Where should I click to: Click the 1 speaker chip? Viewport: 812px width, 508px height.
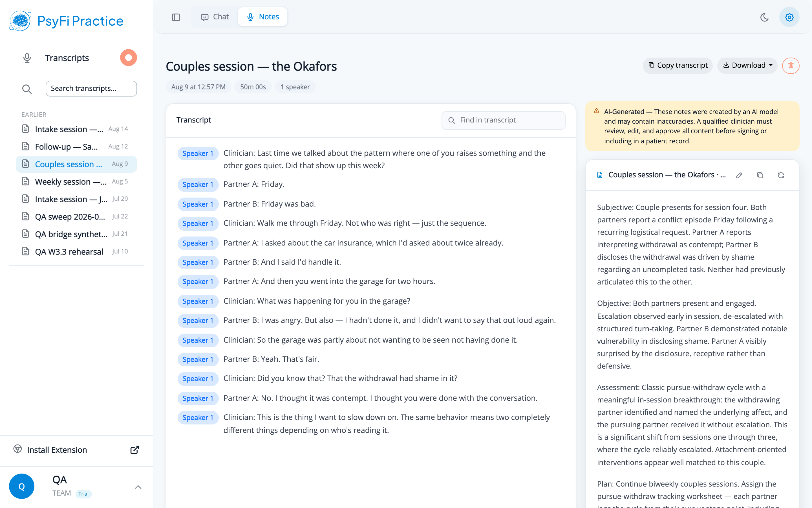[x=295, y=87]
